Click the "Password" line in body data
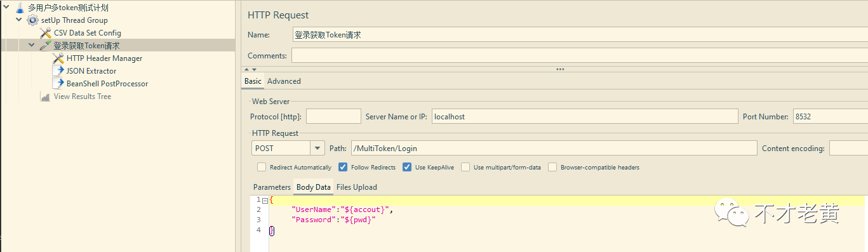Screen dimensions: 868x252 point(334,220)
